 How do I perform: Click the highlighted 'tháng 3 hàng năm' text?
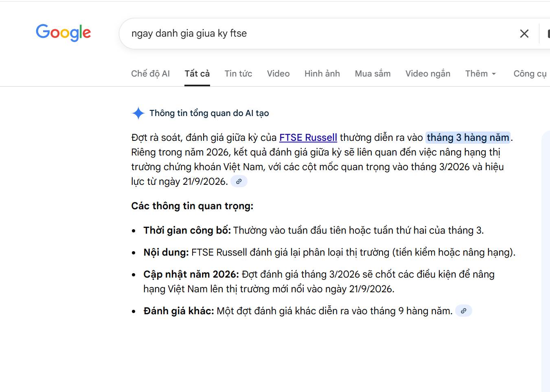click(x=468, y=138)
